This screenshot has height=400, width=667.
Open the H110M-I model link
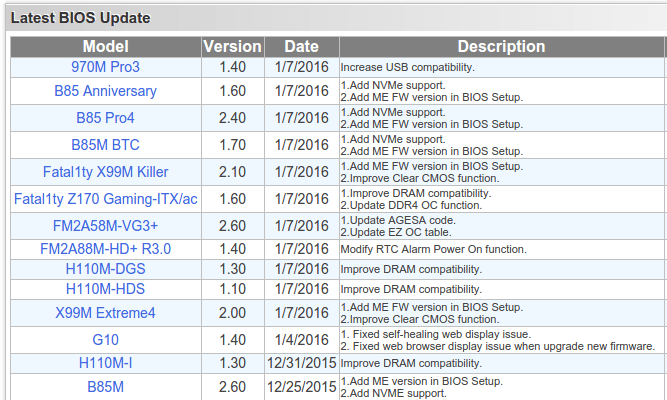[x=105, y=363]
